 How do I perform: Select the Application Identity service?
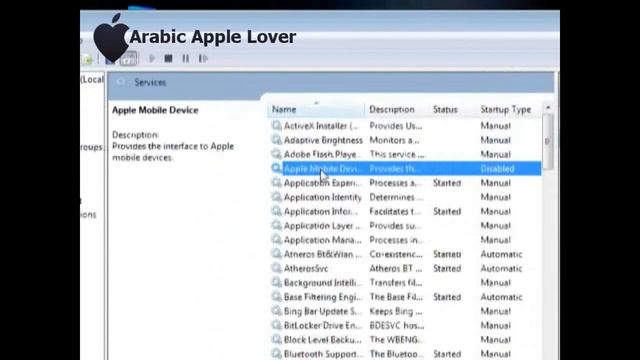[405, 197]
